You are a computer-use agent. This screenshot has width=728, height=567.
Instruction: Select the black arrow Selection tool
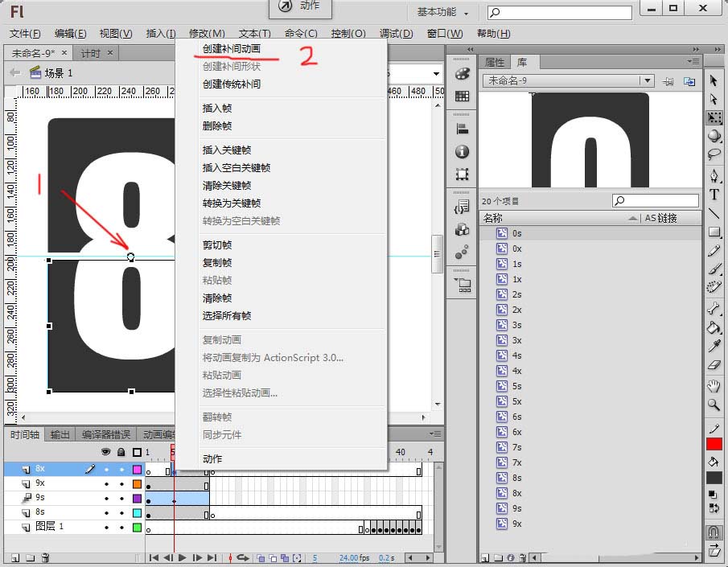pyautogui.click(x=714, y=80)
